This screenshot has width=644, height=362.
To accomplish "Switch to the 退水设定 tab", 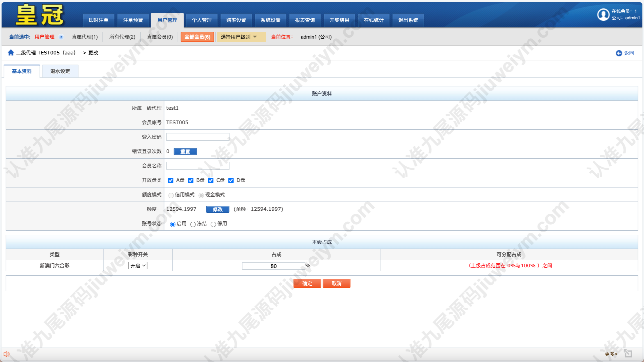I will click(x=60, y=71).
